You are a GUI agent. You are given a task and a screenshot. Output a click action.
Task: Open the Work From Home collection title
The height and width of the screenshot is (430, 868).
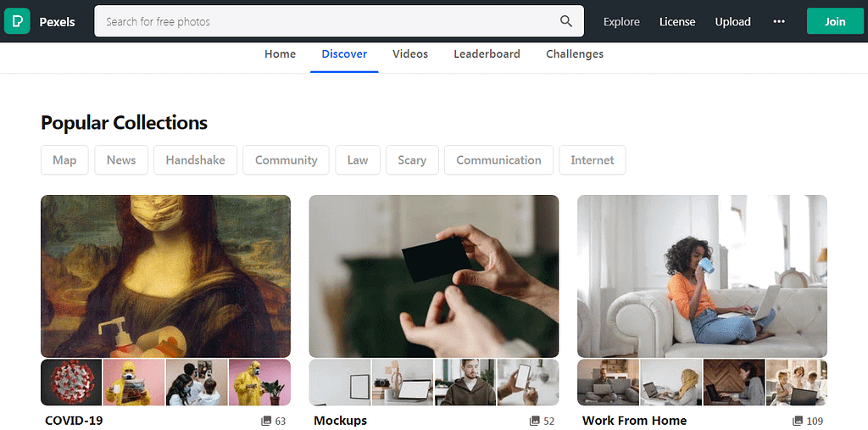634,421
